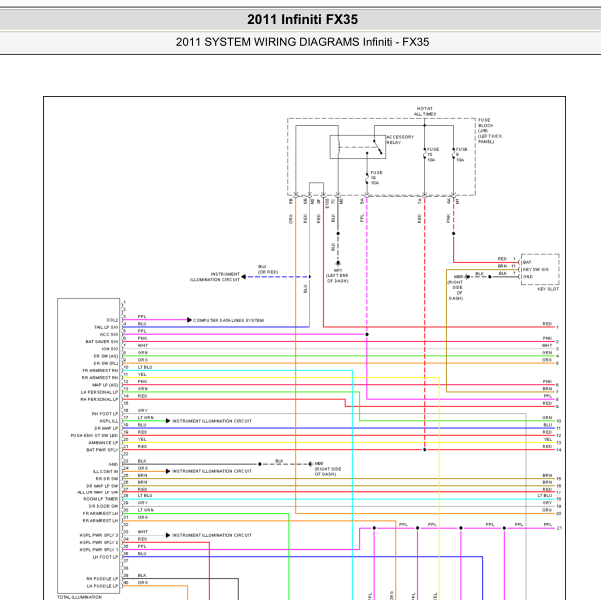Click the '2011 SYSTEM WIRING DIAGRAMS Infiniti - FX35' subtitle
The height and width of the screenshot is (600, 601).
coord(302,42)
